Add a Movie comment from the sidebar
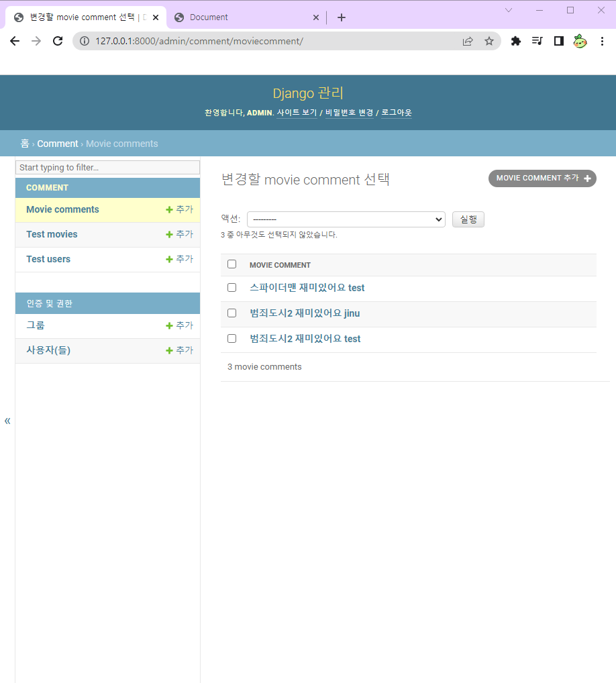The image size is (616, 683). (179, 209)
